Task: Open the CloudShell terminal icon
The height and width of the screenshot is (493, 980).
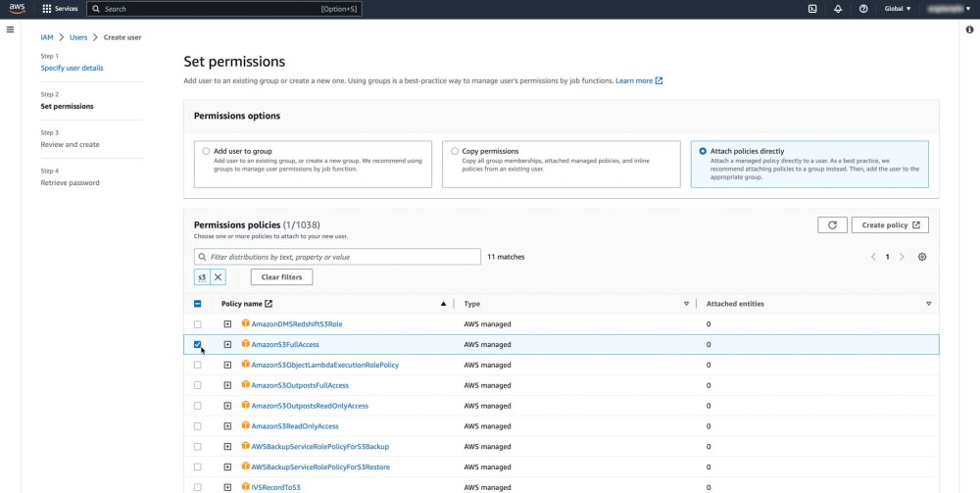Action: pyautogui.click(x=812, y=9)
